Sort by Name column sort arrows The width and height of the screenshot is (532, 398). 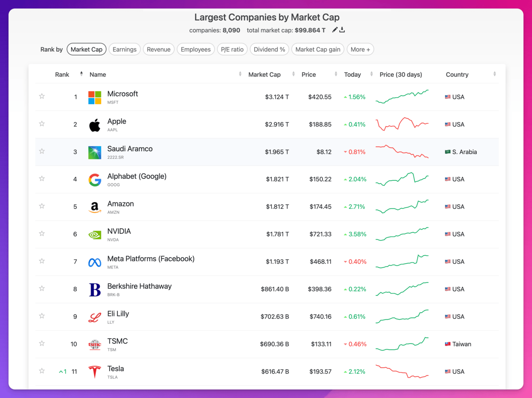[240, 74]
